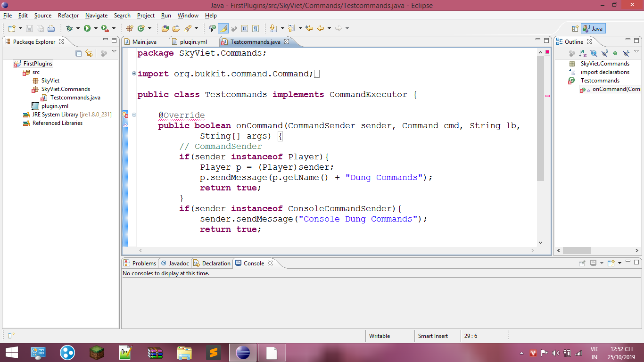Select Testcommands.java in Package Explorer
Viewport: 644px width, 362px height.
(75, 98)
